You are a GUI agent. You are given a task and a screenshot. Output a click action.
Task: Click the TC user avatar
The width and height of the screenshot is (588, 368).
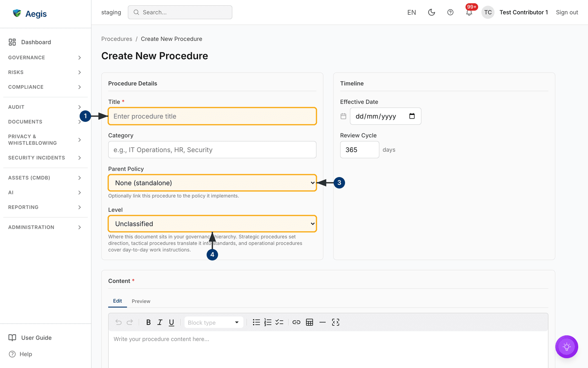click(488, 12)
